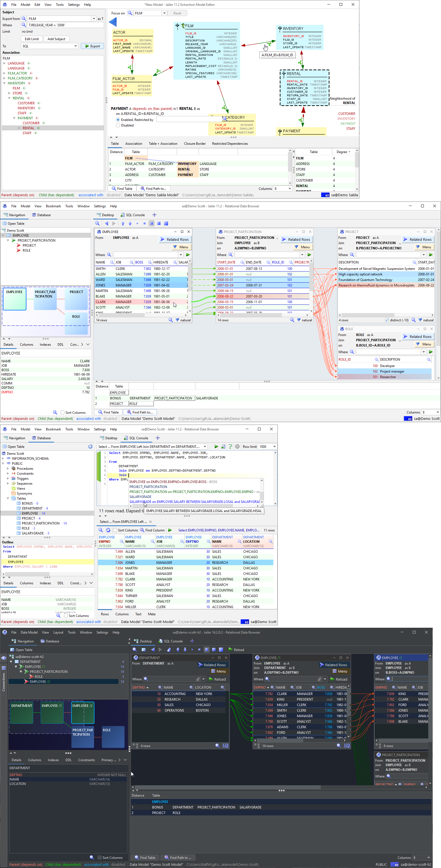Run the query with green play icon in SQL Console
441x868 pixels.
point(216,446)
